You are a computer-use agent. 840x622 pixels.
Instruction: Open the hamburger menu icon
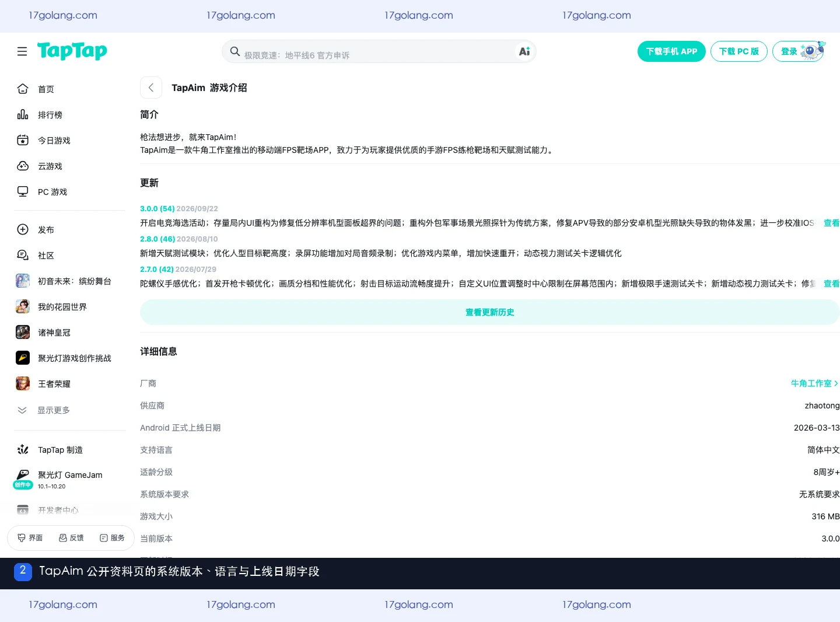pos(22,51)
